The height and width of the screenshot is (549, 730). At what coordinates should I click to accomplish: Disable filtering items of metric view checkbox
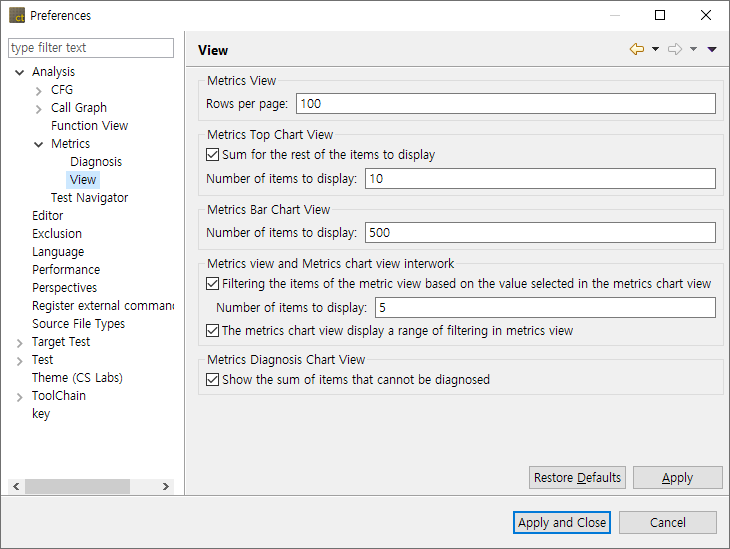pyautogui.click(x=212, y=284)
